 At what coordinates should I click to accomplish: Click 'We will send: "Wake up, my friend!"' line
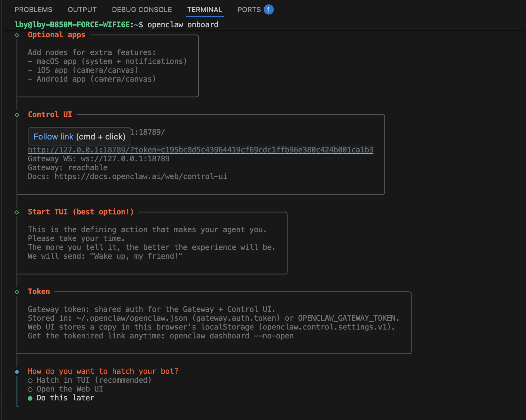pyautogui.click(x=105, y=256)
